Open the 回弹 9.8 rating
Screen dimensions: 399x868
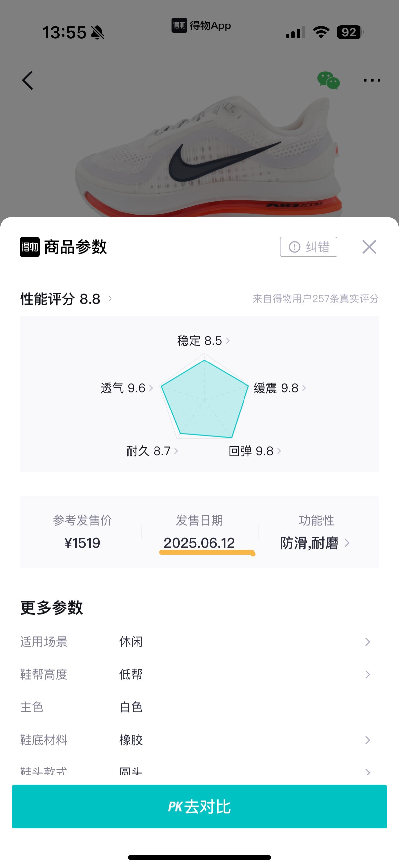254,451
